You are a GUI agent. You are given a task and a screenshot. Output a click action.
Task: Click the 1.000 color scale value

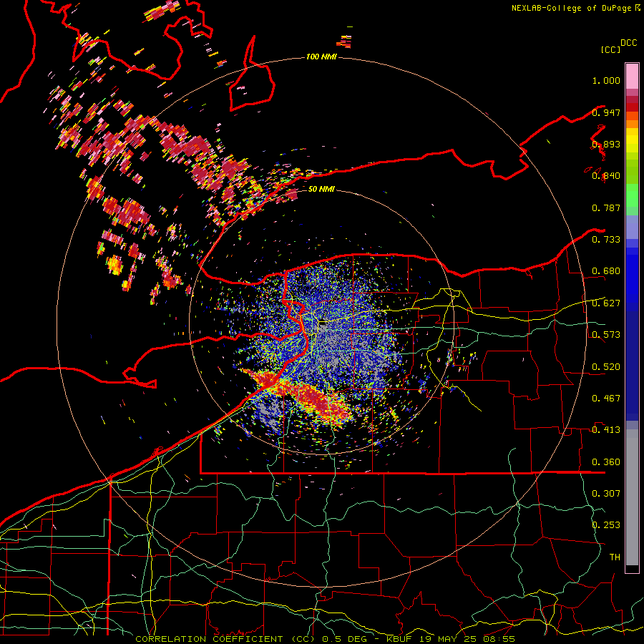606,80
